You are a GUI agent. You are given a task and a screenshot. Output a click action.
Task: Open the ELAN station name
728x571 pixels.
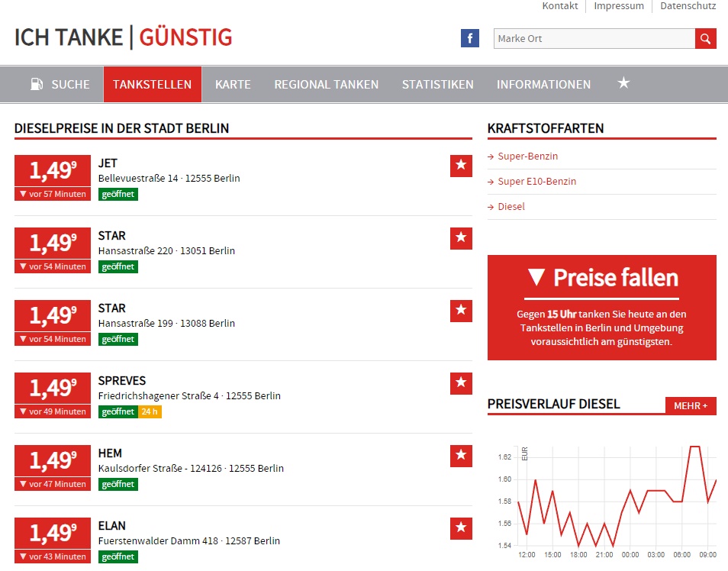[112, 525]
